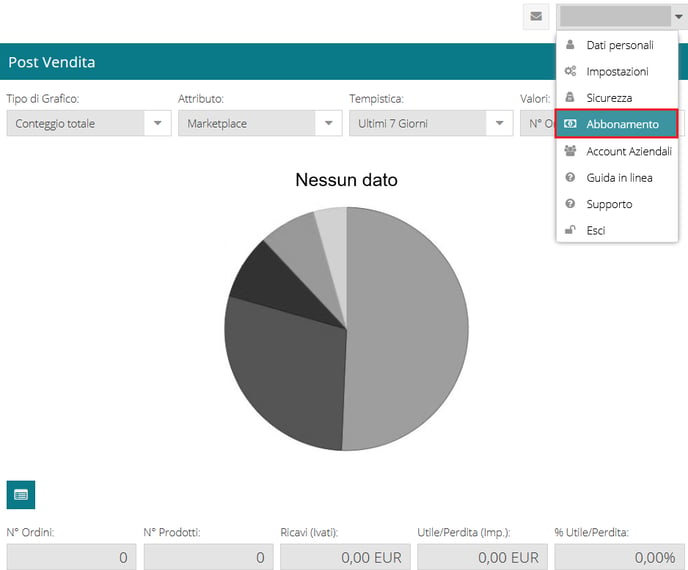Image resolution: width=688 pixels, height=570 pixels.
Task: Click the dark gray lower-left pie slice
Action: 285,373
